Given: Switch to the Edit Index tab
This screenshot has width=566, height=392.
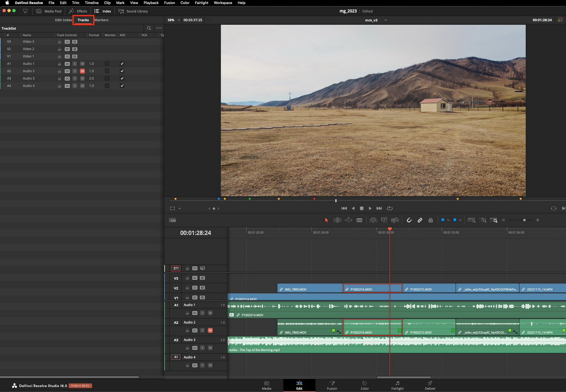Looking at the screenshot, I should 63,20.
